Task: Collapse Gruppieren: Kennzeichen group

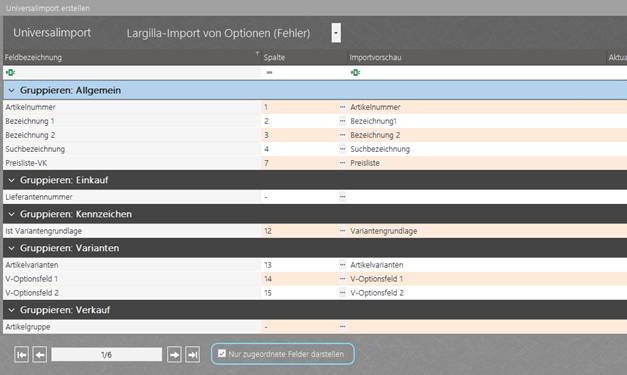Action: (12, 214)
